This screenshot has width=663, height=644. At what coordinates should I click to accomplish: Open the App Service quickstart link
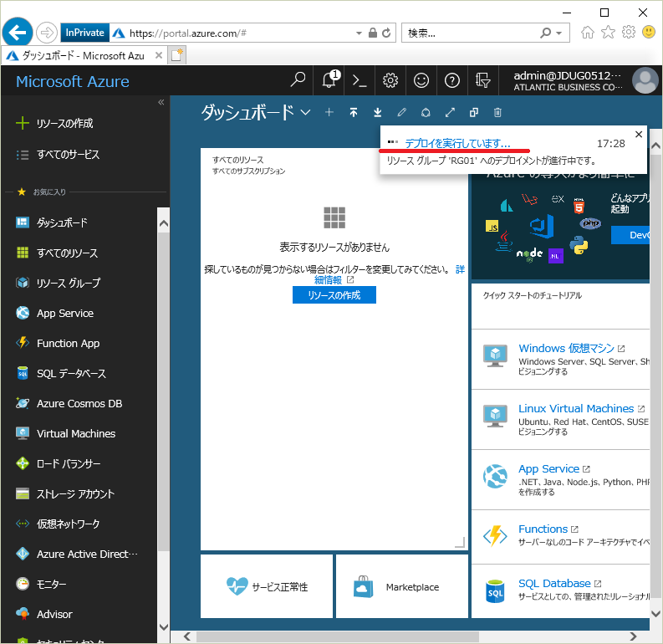(x=548, y=468)
